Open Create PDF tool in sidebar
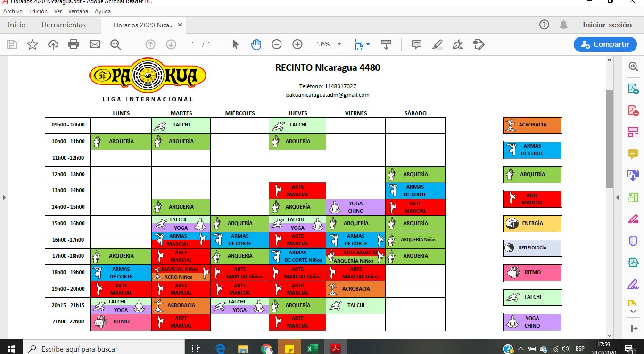The image size is (644, 354). pos(633,110)
